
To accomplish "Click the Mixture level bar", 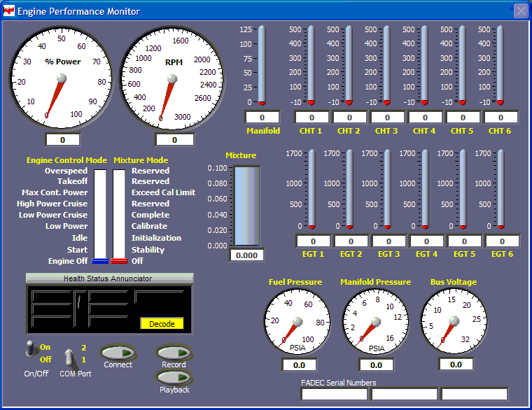I will coord(246,207).
